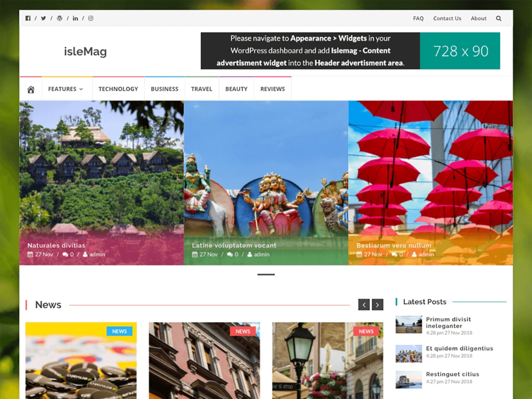This screenshot has height=399, width=532.
Task: Click the slider pagination dash below carousel
Action: click(265, 275)
